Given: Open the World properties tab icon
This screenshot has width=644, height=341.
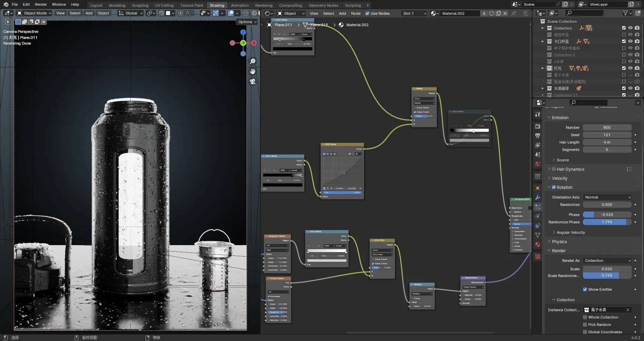Looking at the screenshot, I should pyautogui.click(x=538, y=164).
